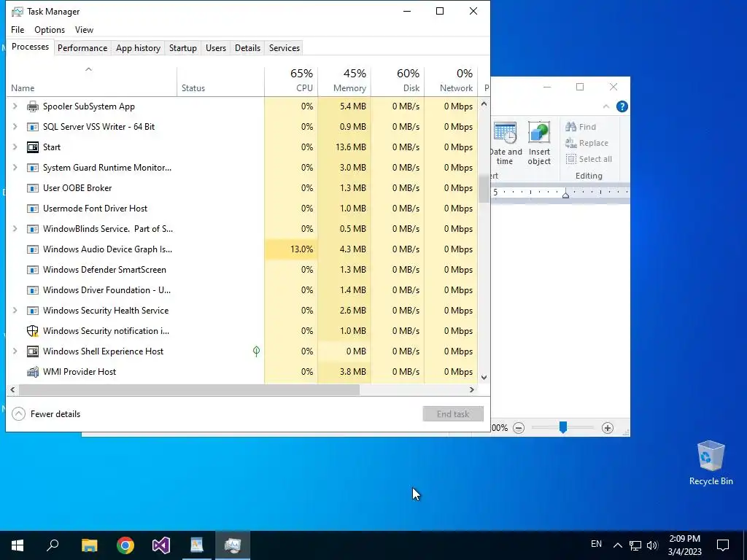747x560 pixels.
Task: Click the User OOBE Broker process icon
Action: point(32,188)
